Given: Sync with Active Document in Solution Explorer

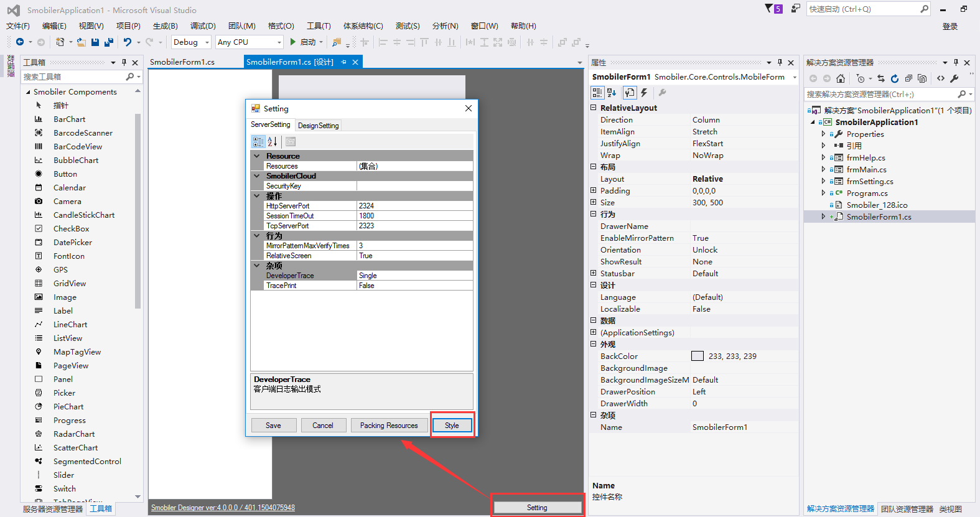Looking at the screenshot, I should coord(881,78).
